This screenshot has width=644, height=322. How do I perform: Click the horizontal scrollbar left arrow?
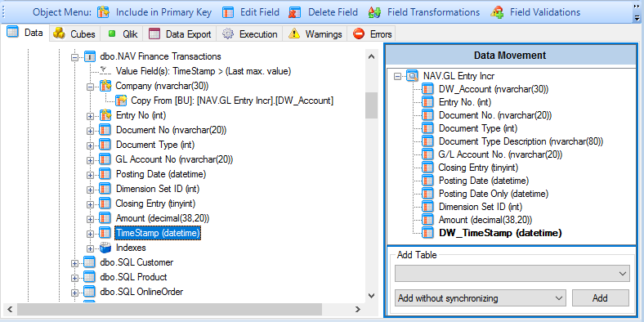click(x=10, y=309)
